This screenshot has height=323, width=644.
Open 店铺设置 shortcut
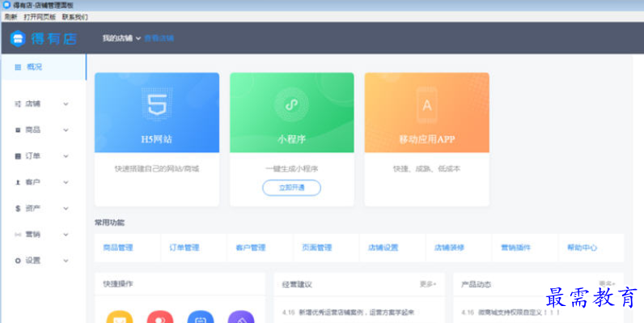(383, 248)
